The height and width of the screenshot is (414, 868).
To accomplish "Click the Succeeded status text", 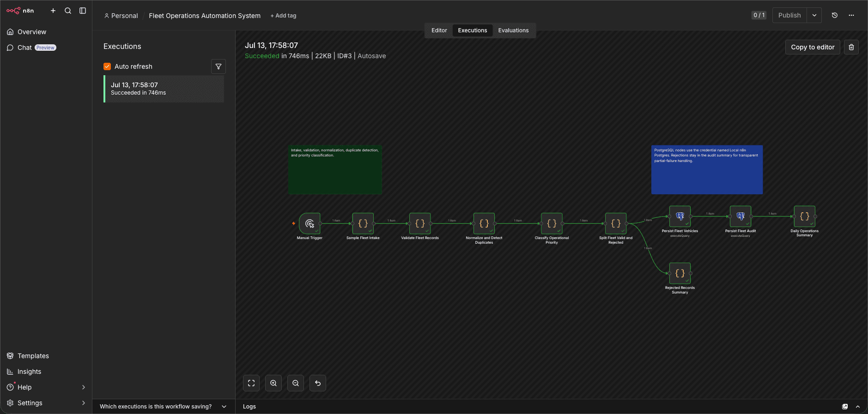I will point(262,56).
